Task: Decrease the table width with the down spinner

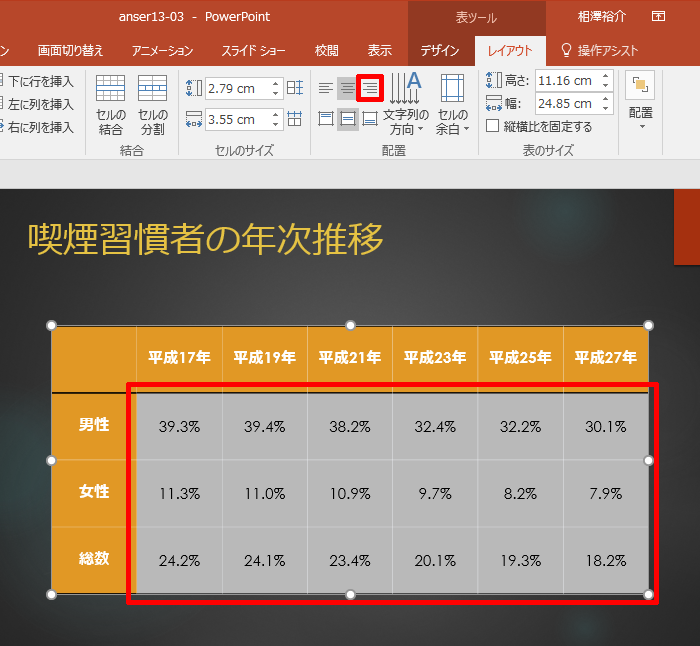Action: [x=606, y=108]
